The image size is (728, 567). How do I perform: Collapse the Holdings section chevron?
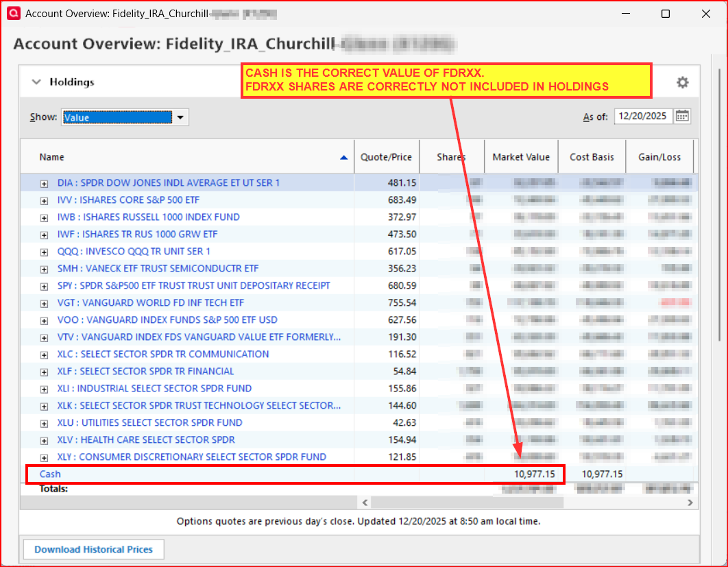coord(36,82)
